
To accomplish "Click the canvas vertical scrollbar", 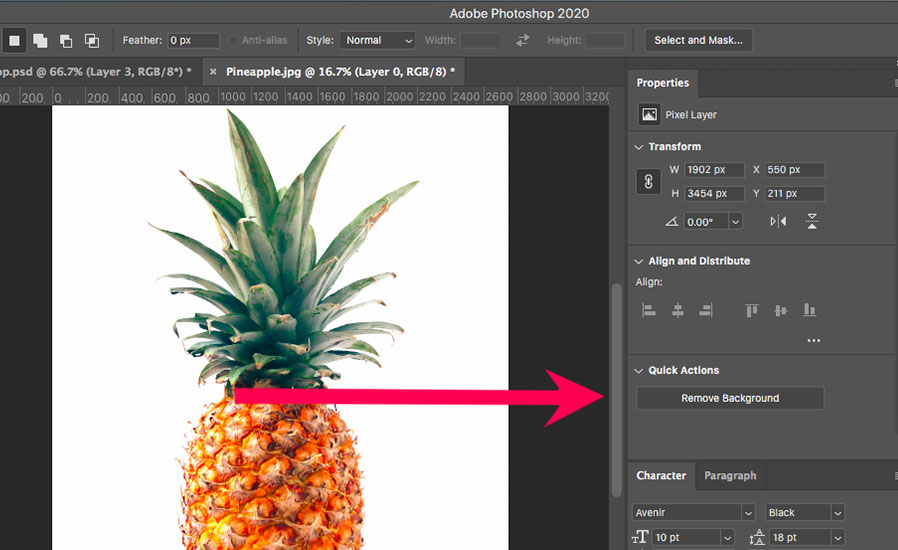I will [x=617, y=390].
